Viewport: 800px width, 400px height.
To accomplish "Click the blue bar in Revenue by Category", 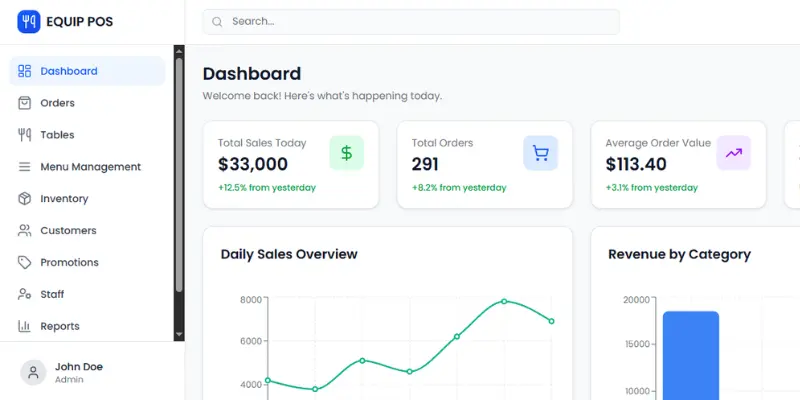I will pyautogui.click(x=690, y=355).
